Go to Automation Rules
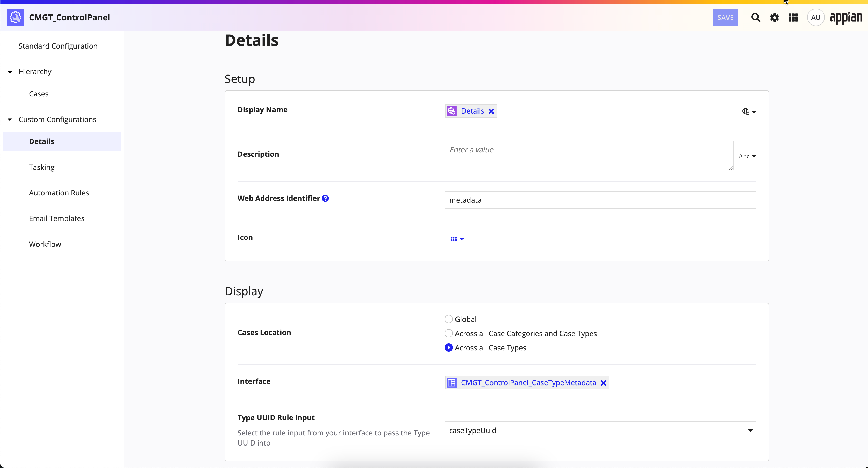 pos(59,193)
